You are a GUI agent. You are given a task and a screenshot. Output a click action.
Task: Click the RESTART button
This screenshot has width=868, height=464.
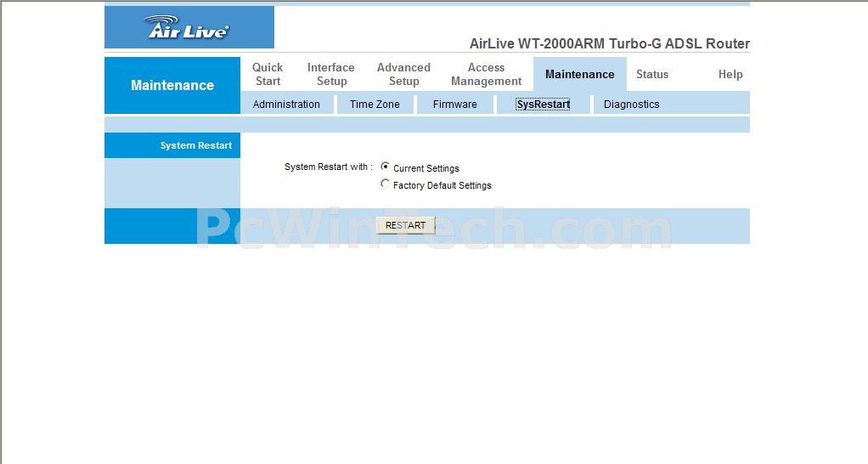tap(406, 225)
